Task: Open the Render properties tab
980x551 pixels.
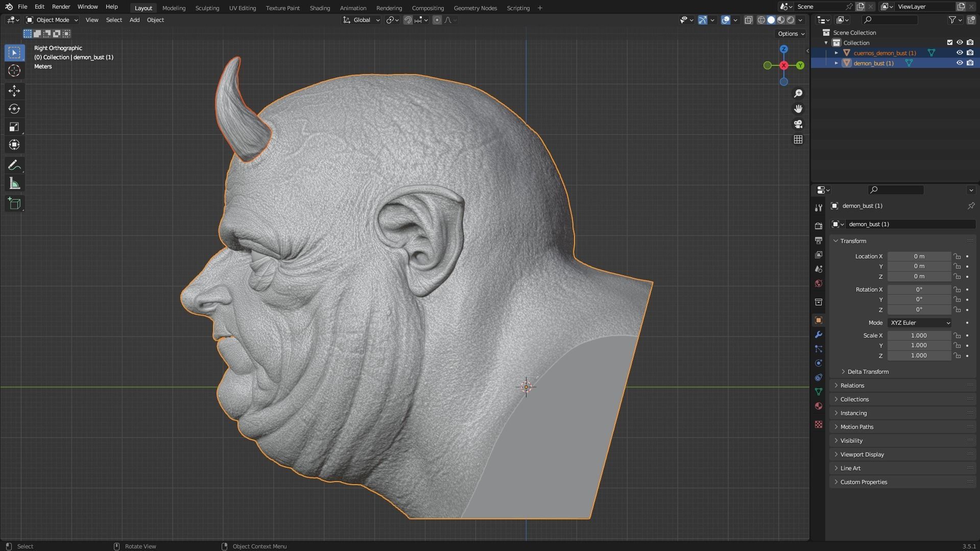Action: click(819, 226)
